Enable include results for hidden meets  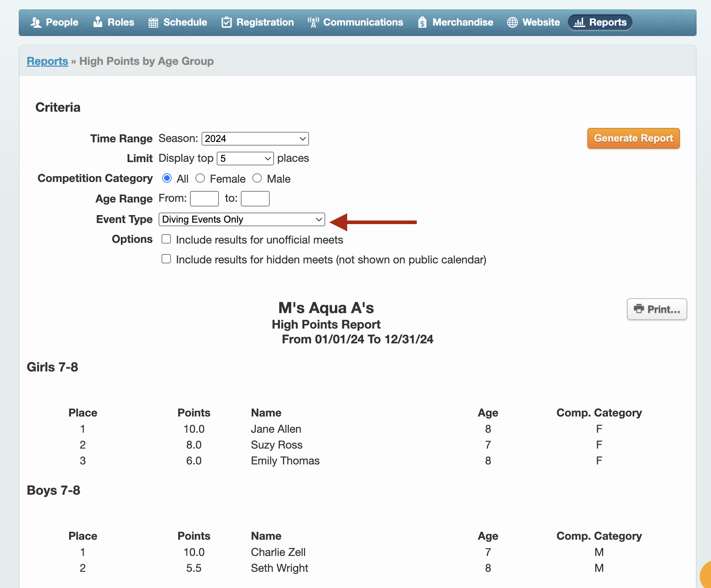(x=166, y=259)
